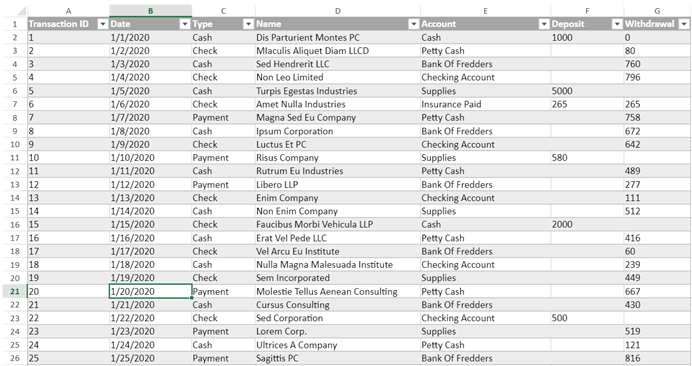
Task: Select cell Magna Sed Eu Company
Action: click(338, 117)
